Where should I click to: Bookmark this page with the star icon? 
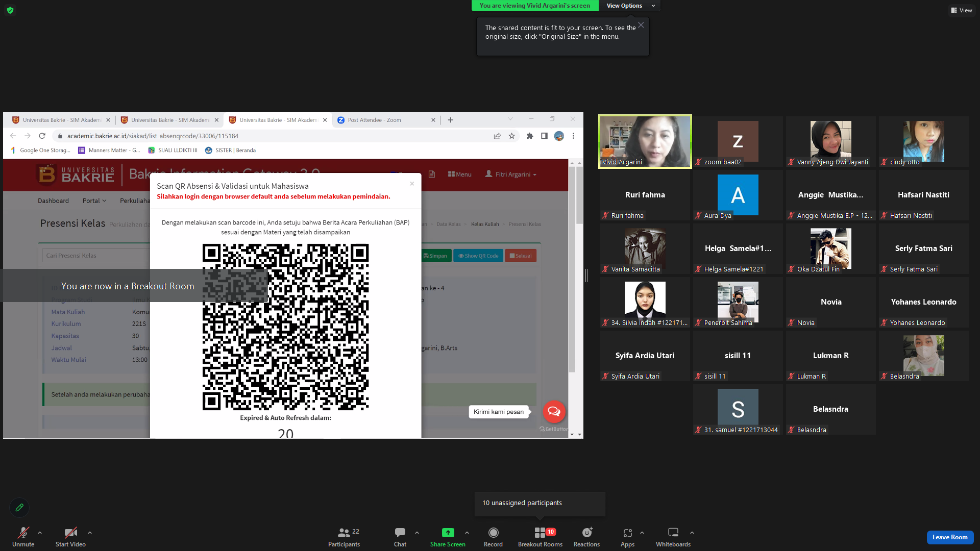pyautogui.click(x=512, y=136)
